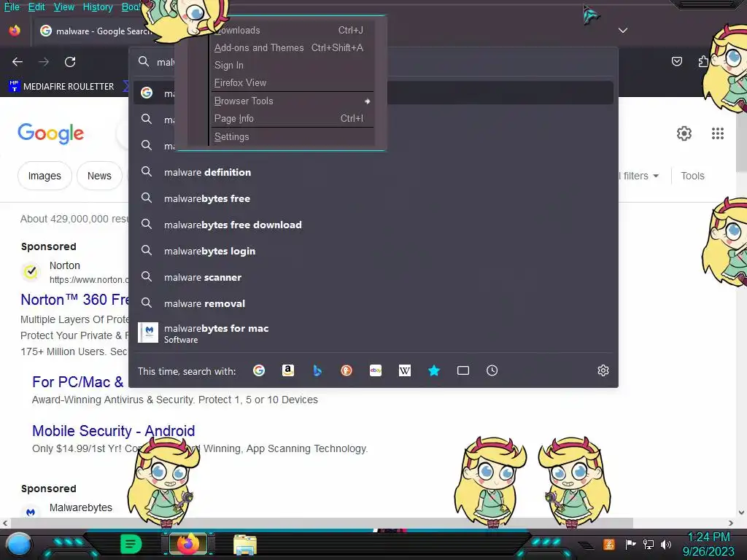Open the View menu
The height and width of the screenshot is (560, 747).
tap(64, 7)
